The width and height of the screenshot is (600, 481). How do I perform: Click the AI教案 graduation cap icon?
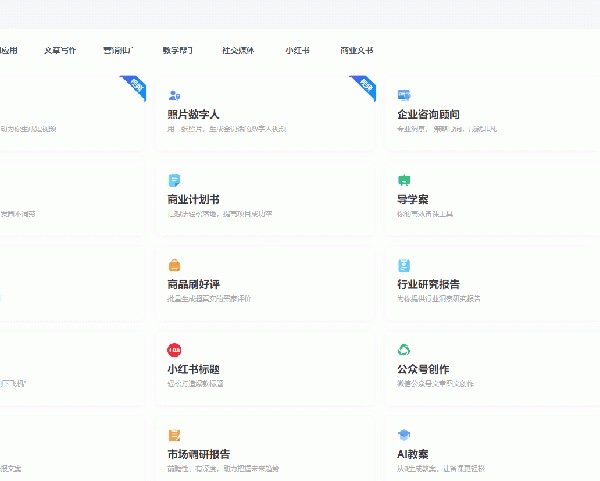click(x=404, y=435)
